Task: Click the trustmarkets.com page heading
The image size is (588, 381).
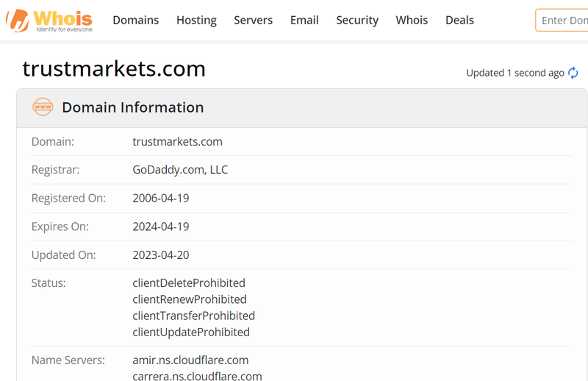Action: pyautogui.click(x=114, y=68)
